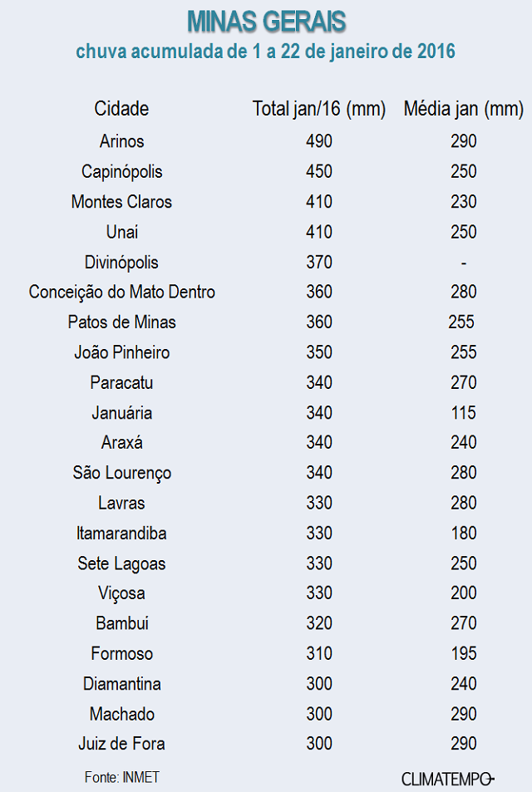Click the chuva acumulada subtitle text
Image resolution: width=532 pixels, height=792 pixels.
point(266,52)
